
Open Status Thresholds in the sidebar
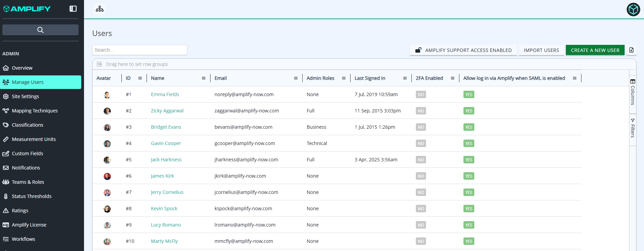[x=32, y=196]
